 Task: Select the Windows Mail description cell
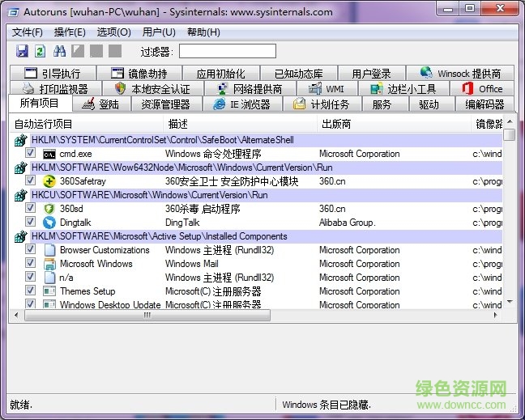click(192, 264)
